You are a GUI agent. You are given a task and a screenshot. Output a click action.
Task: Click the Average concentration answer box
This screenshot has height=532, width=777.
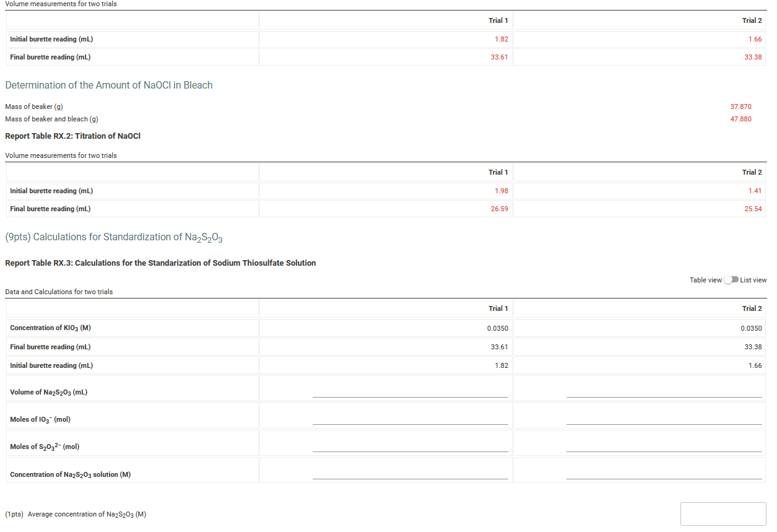coord(723,514)
